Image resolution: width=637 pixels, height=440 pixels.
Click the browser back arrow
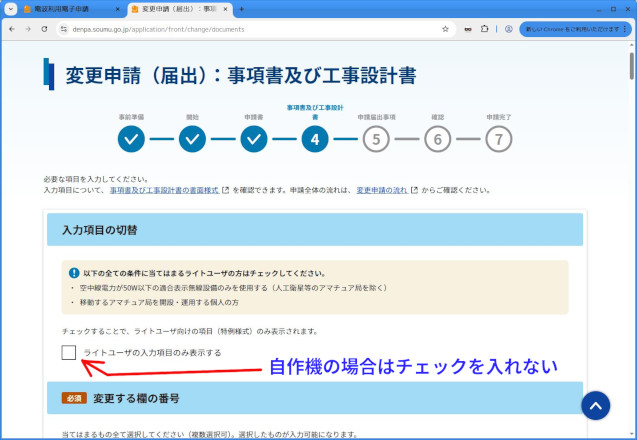[x=11, y=29]
